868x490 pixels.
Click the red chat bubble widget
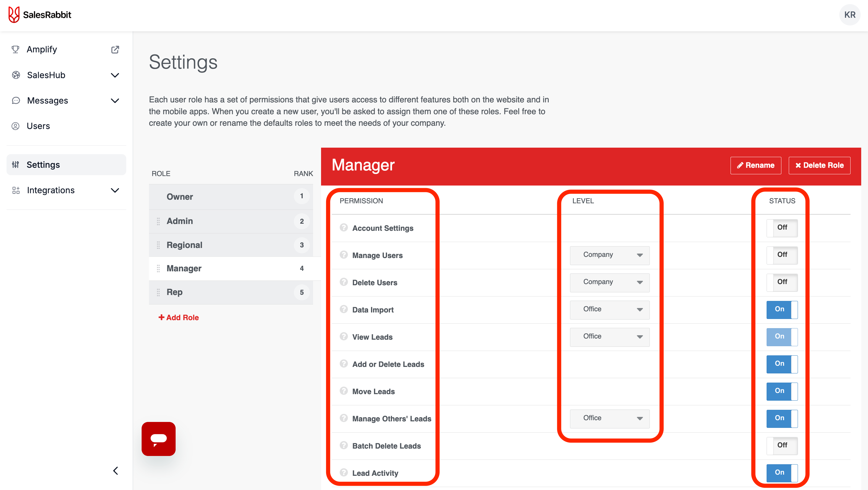pyautogui.click(x=158, y=439)
